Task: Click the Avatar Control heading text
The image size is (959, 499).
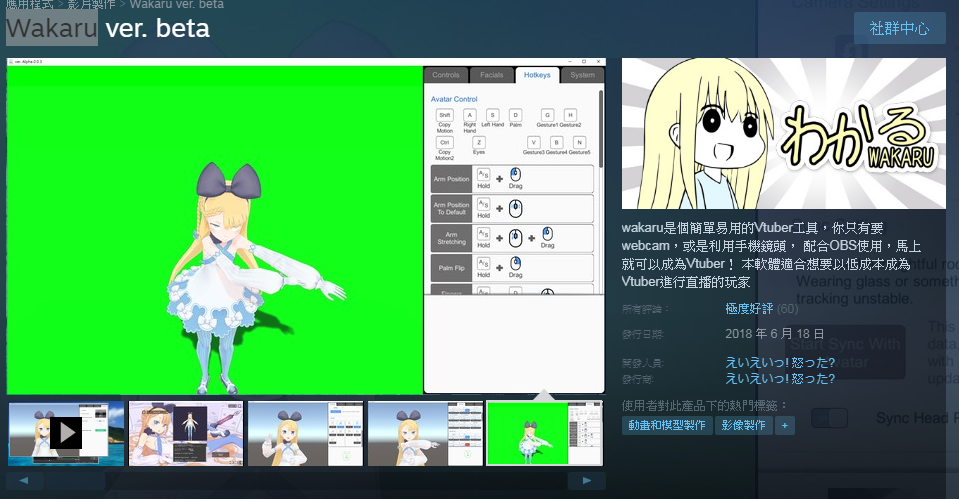Action: 454,99
